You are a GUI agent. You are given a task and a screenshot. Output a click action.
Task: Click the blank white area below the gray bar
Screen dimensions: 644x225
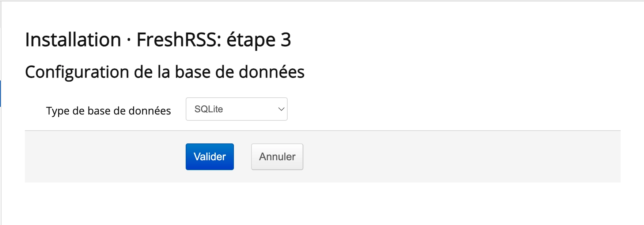tap(322, 203)
